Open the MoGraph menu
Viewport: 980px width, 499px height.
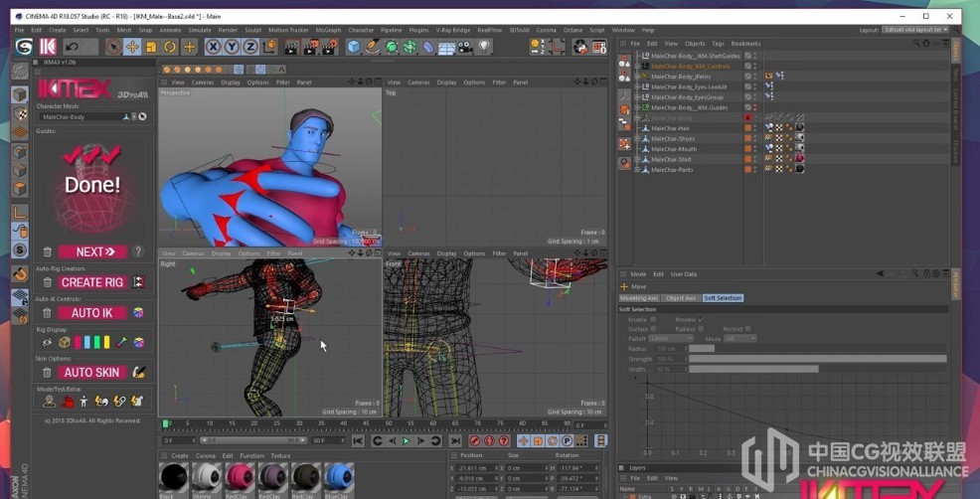[x=328, y=30]
